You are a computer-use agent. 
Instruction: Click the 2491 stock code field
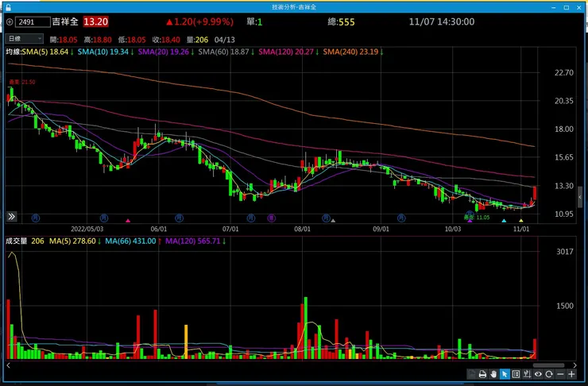click(33, 22)
